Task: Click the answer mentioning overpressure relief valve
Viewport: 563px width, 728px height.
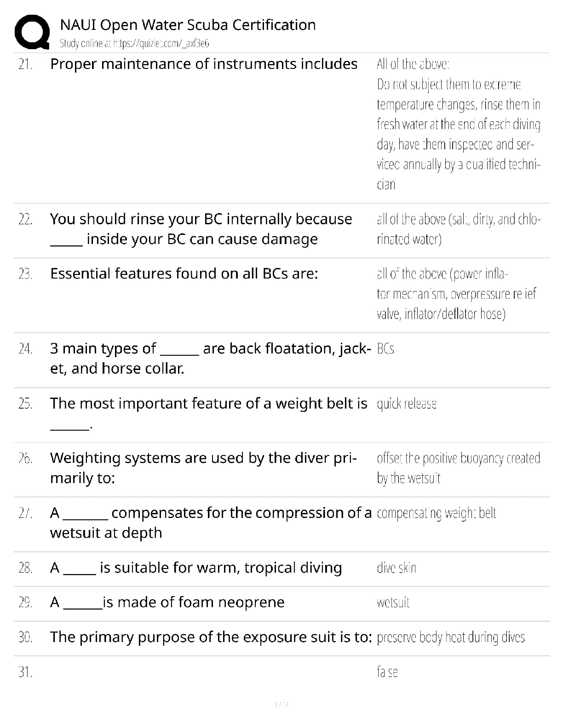Action: pyautogui.click(x=456, y=294)
